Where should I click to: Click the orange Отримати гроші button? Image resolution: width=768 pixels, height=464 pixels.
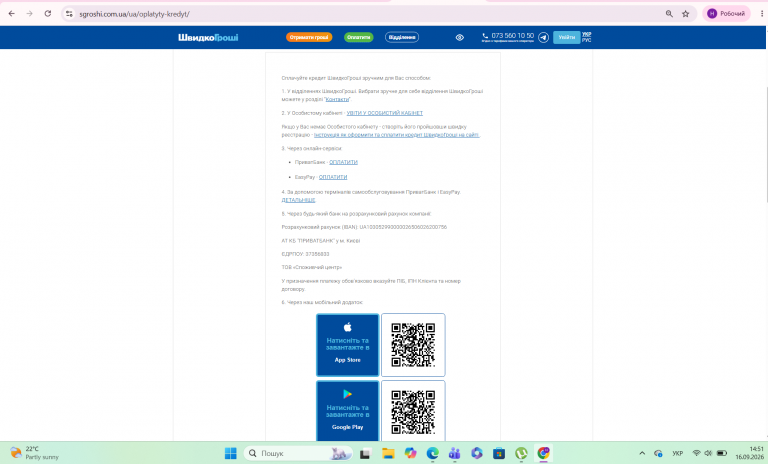309,37
